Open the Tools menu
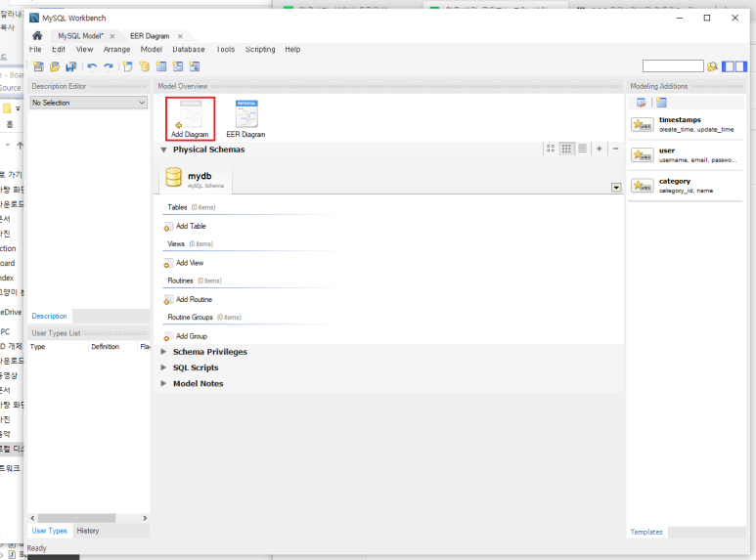Screen dimensions: 756x560 pyautogui.click(x=226, y=49)
